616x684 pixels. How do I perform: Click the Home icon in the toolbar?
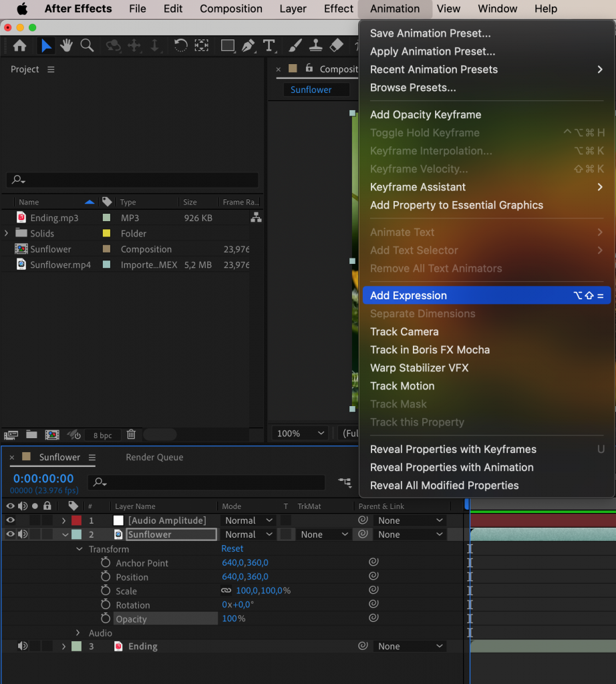(x=19, y=45)
